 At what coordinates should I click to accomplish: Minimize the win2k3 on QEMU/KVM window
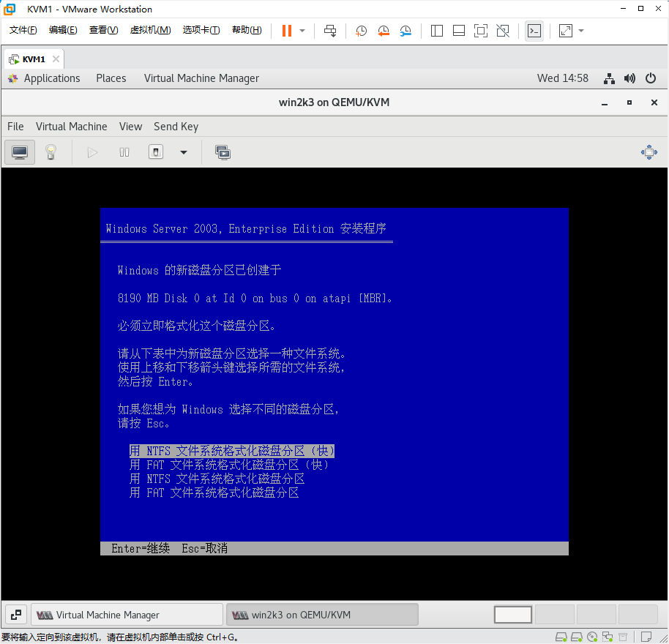coord(605,102)
